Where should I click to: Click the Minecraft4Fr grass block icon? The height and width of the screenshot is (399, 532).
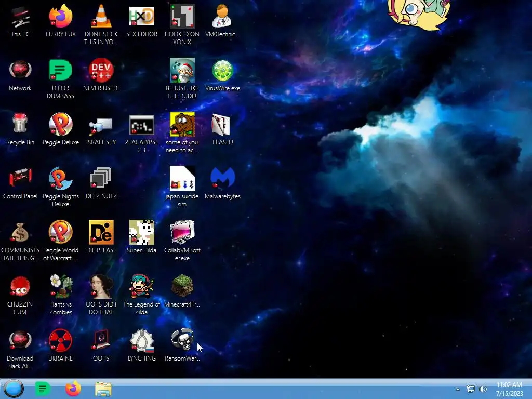[x=182, y=291]
